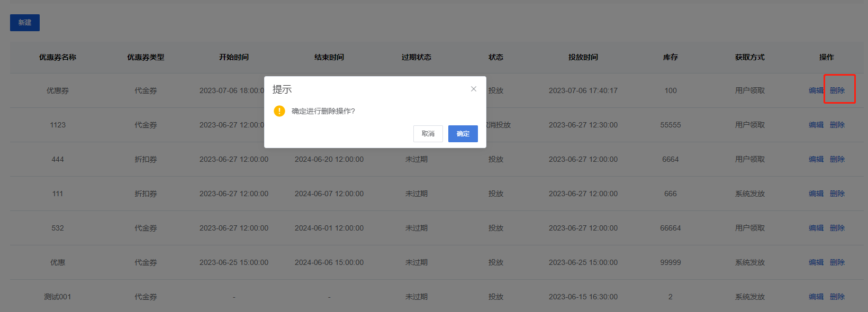
Task: Click 用户领取 in the 532 row
Action: coord(750,228)
